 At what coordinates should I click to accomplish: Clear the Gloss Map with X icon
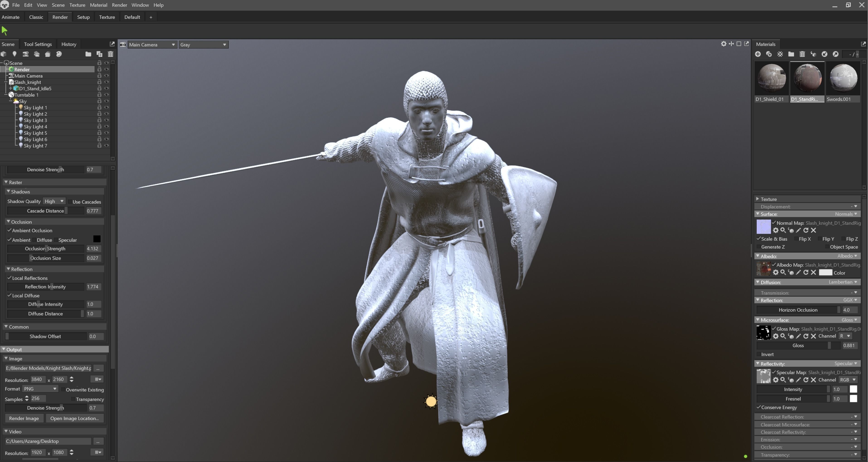[x=813, y=336]
